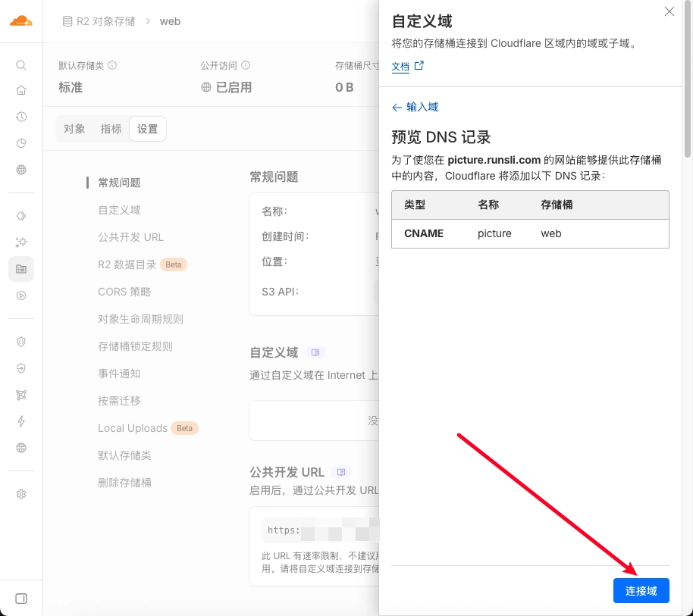
Task: Select 对象生命周期规则 in the settings menu
Action: click(140, 319)
